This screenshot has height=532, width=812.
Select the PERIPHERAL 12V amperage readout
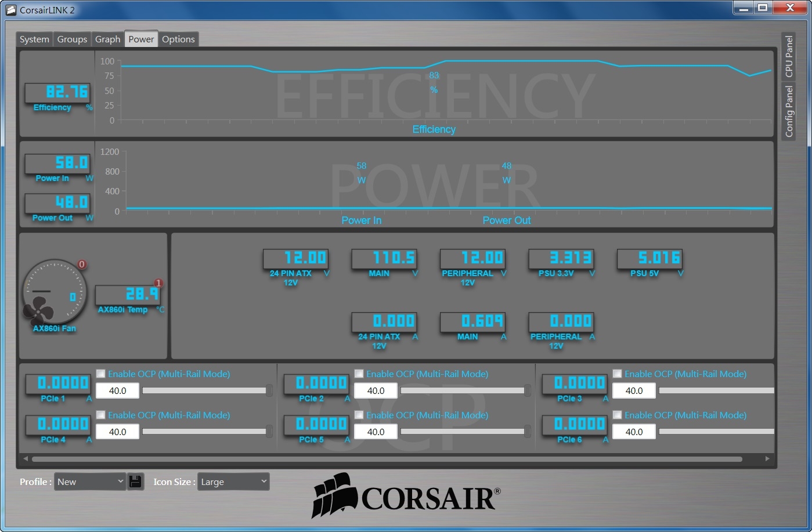[561, 322]
